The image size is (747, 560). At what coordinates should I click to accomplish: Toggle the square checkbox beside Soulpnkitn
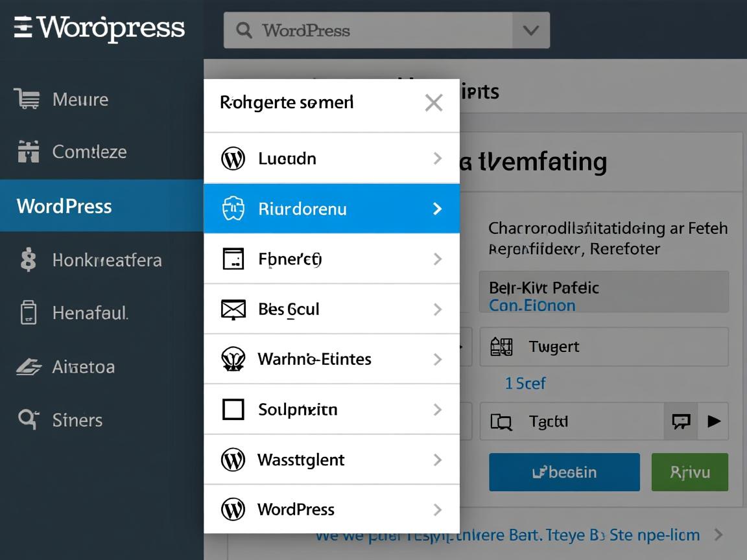click(x=233, y=410)
